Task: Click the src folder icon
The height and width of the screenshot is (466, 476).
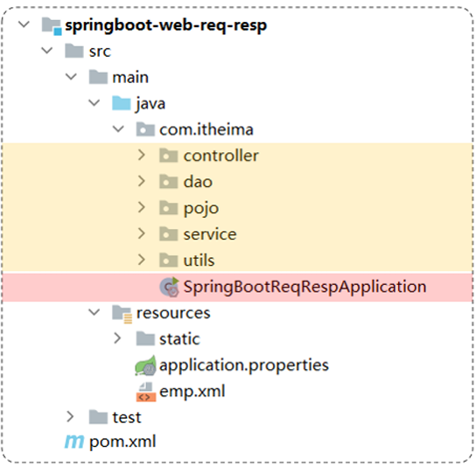Action: (74, 51)
